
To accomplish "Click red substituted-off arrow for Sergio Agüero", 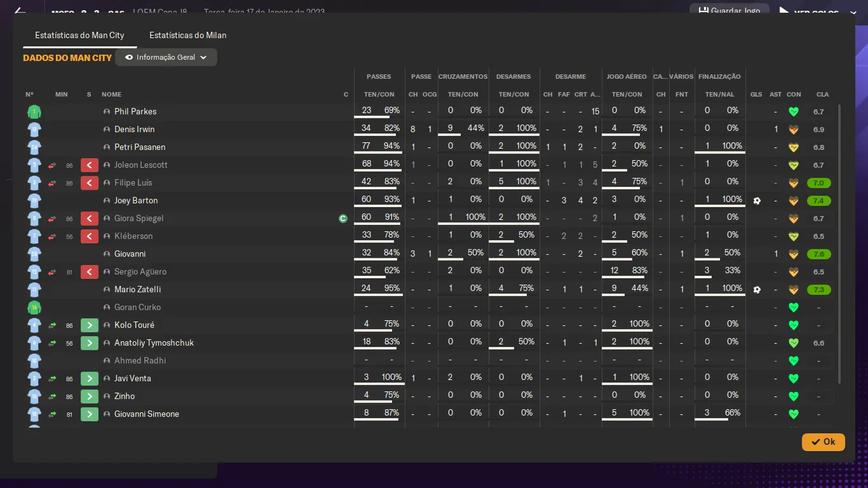I will tap(90, 272).
